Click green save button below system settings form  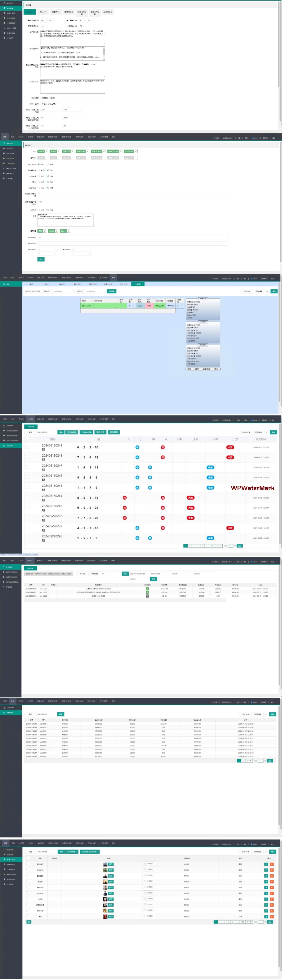click(x=41, y=259)
